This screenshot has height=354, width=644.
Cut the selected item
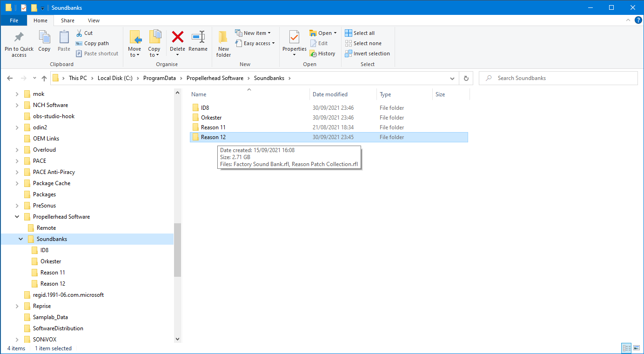[x=84, y=33]
